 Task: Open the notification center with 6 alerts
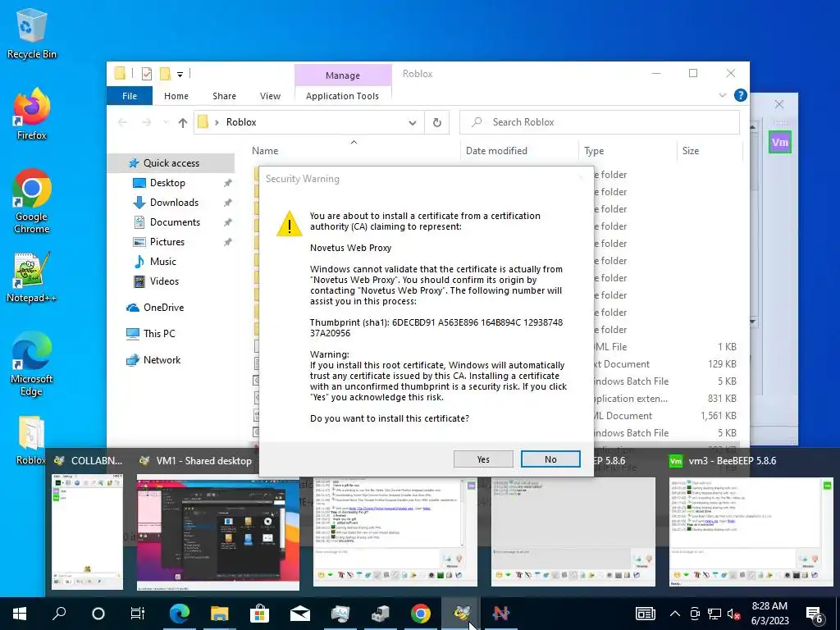pos(814,614)
